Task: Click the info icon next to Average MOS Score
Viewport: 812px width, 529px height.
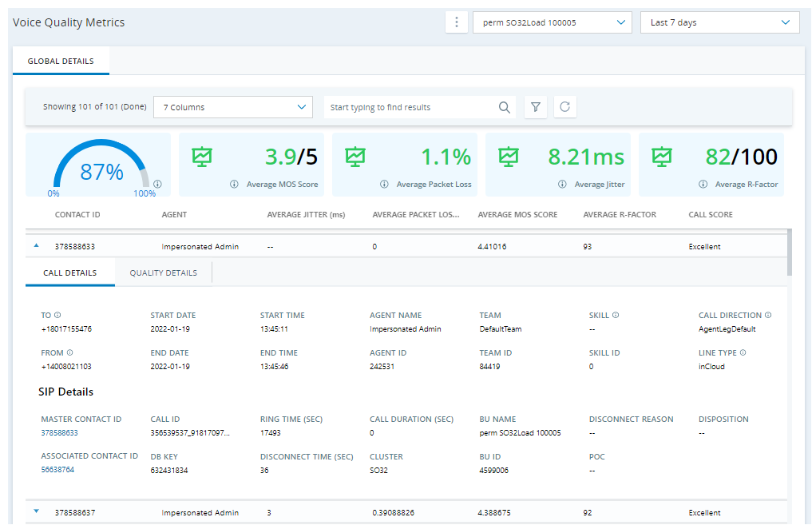Action: (x=234, y=184)
